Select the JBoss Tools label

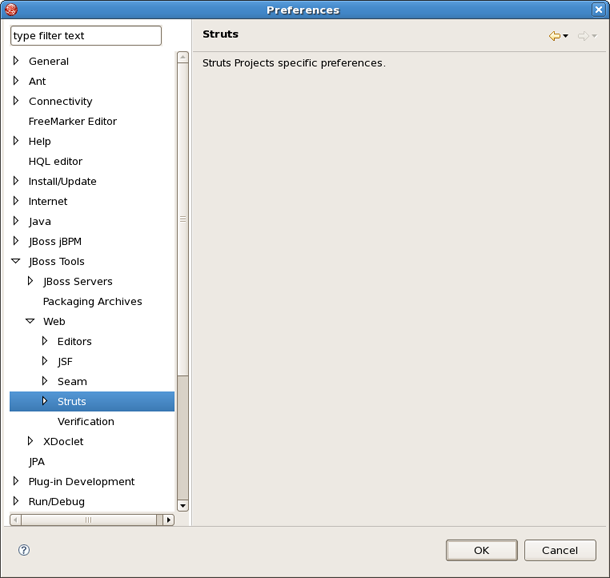click(x=56, y=262)
